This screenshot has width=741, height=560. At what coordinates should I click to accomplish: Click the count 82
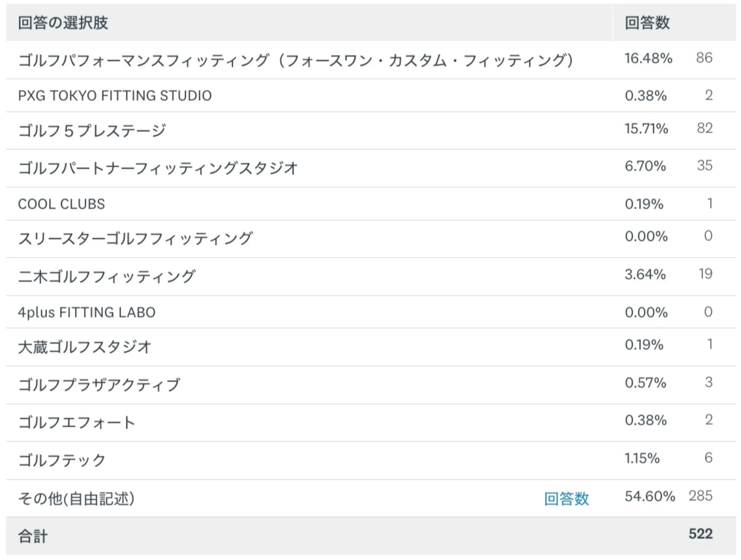(x=705, y=128)
